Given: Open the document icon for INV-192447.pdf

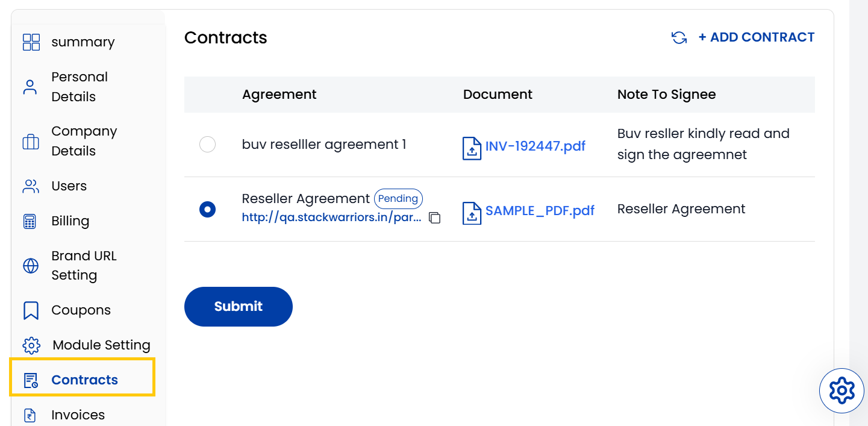Looking at the screenshot, I should (x=472, y=147).
